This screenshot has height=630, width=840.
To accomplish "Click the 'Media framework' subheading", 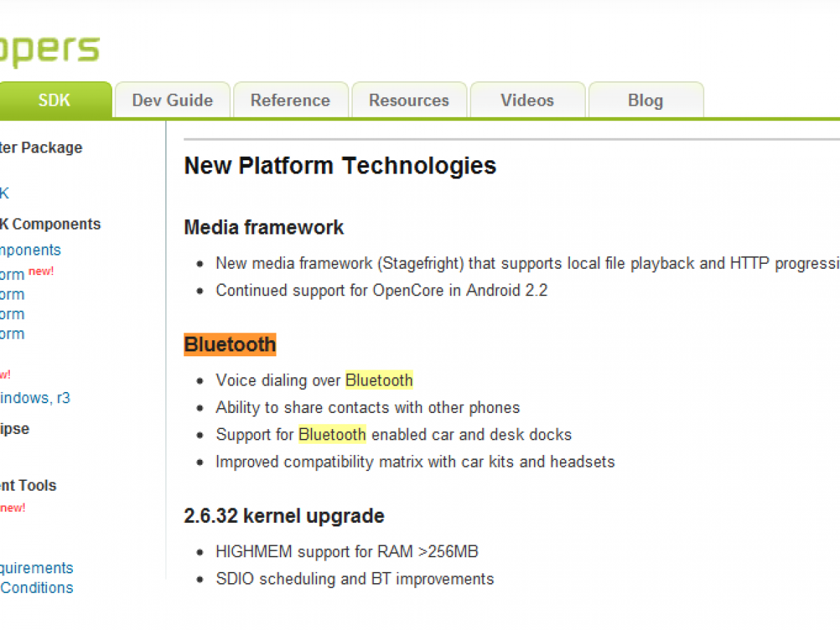I will coord(263,227).
